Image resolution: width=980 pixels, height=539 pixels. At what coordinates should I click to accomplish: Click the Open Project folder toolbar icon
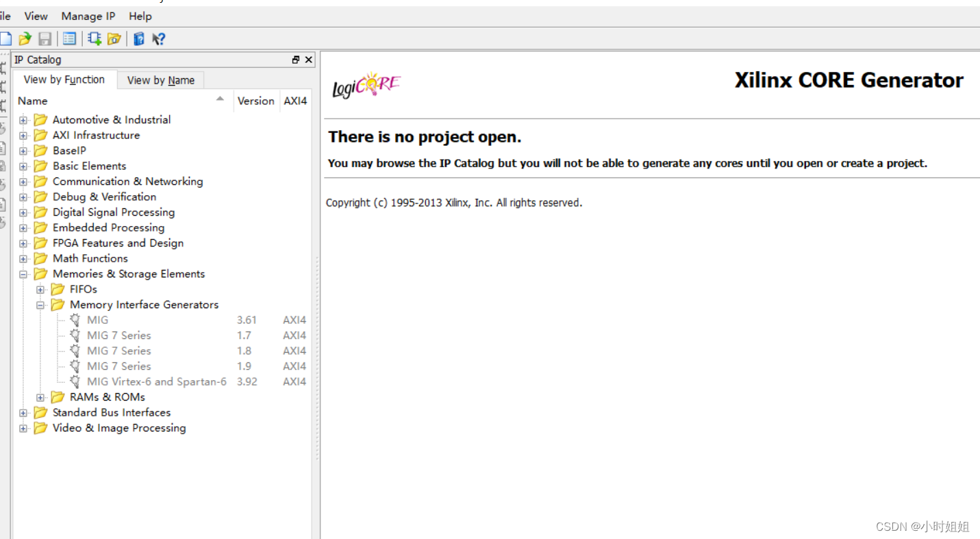click(x=25, y=39)
